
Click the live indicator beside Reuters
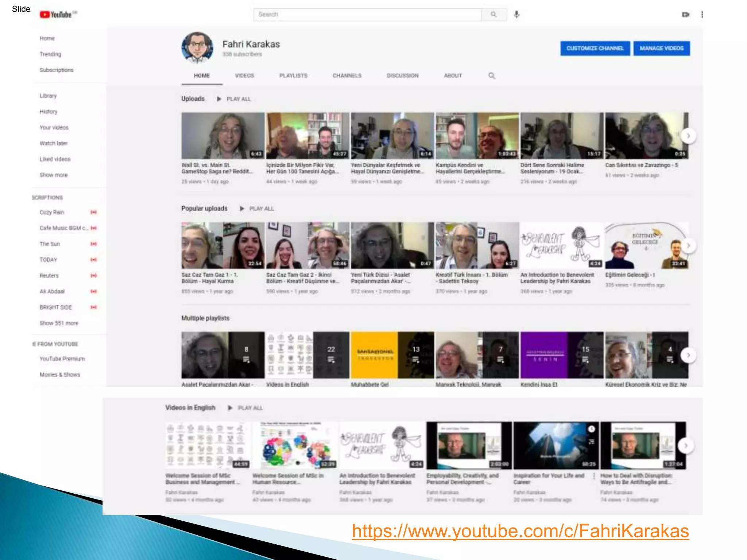click(94, 276)
